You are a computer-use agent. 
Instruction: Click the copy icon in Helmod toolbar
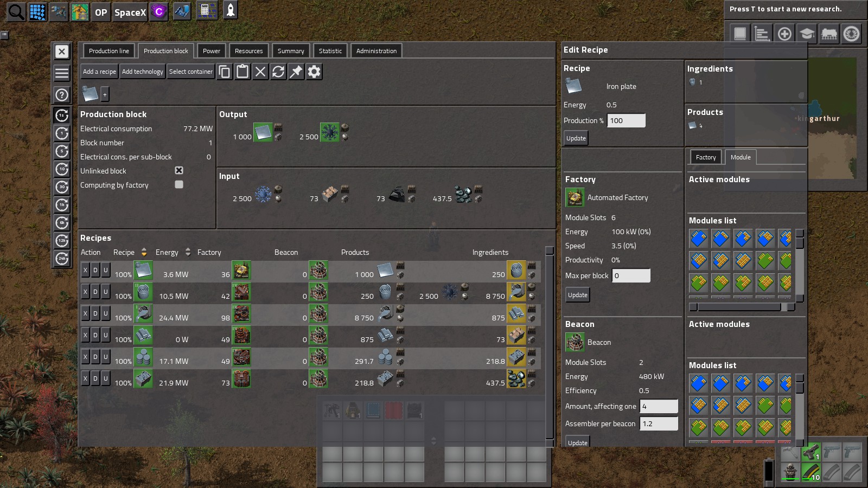click(x=225, y=72)
